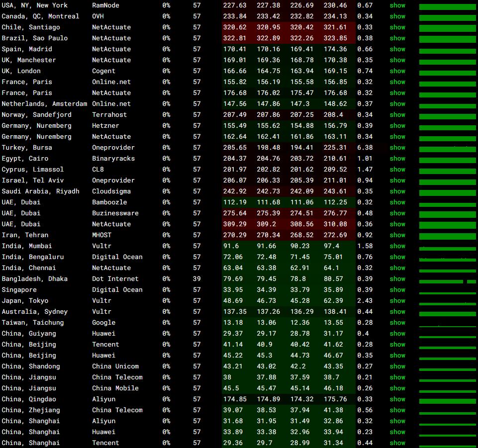Click 'show' for Singapore Digital Ocean row

397,290
